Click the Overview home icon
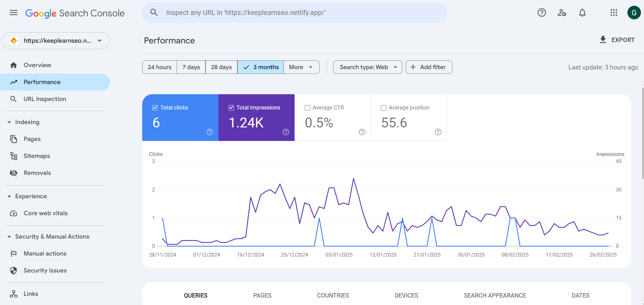 14,65
